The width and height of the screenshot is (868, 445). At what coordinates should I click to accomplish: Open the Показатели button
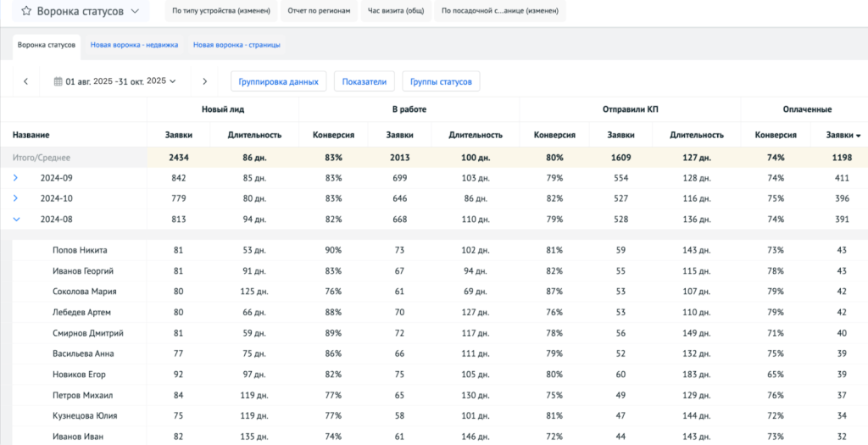point(364,81)
